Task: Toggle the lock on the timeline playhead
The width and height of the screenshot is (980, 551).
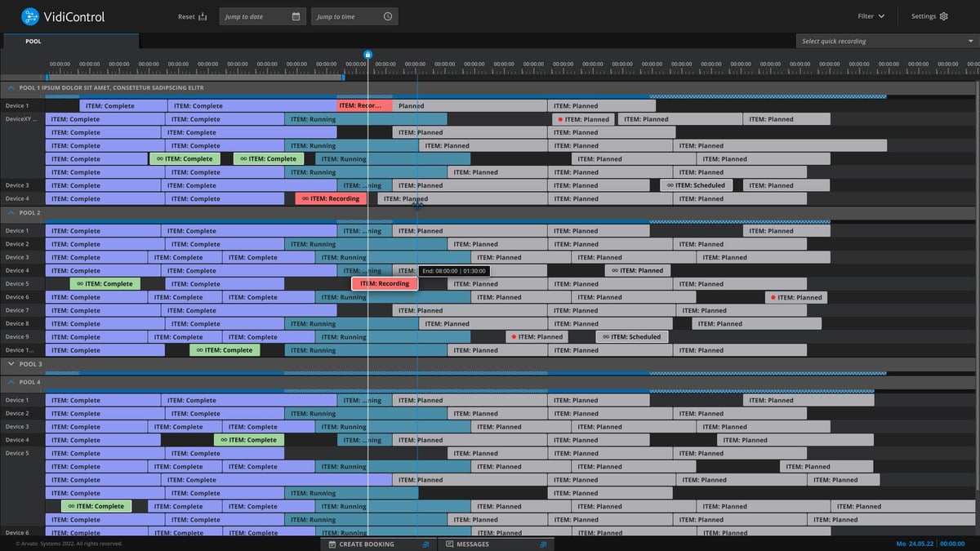Action: tap(367, 55)
